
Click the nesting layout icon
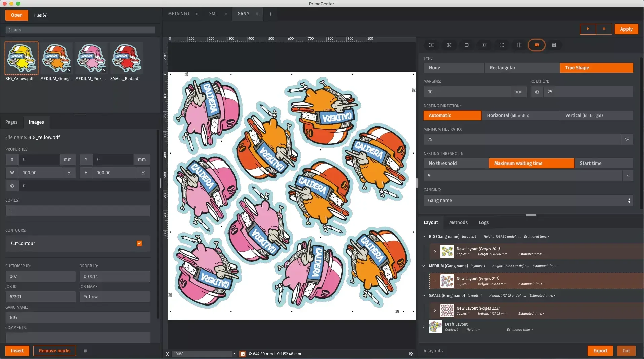536,45
